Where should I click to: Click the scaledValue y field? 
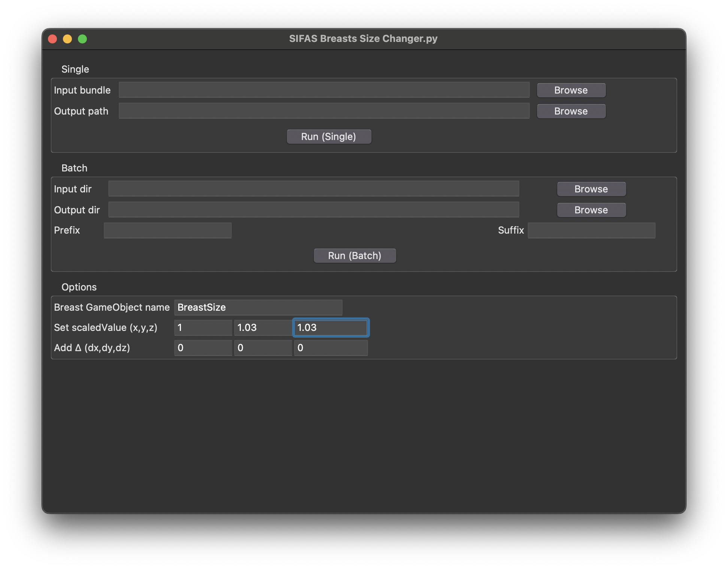point(263,328)
